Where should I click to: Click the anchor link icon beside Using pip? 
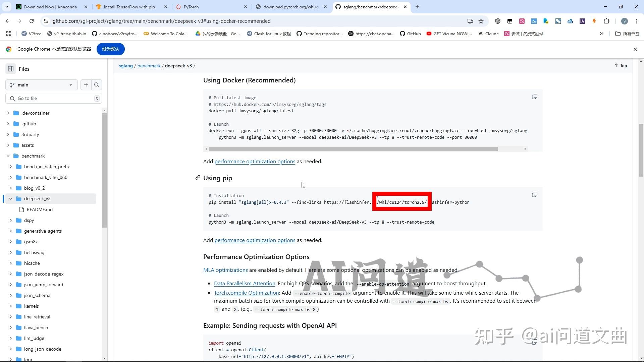(x=198, y=177)
